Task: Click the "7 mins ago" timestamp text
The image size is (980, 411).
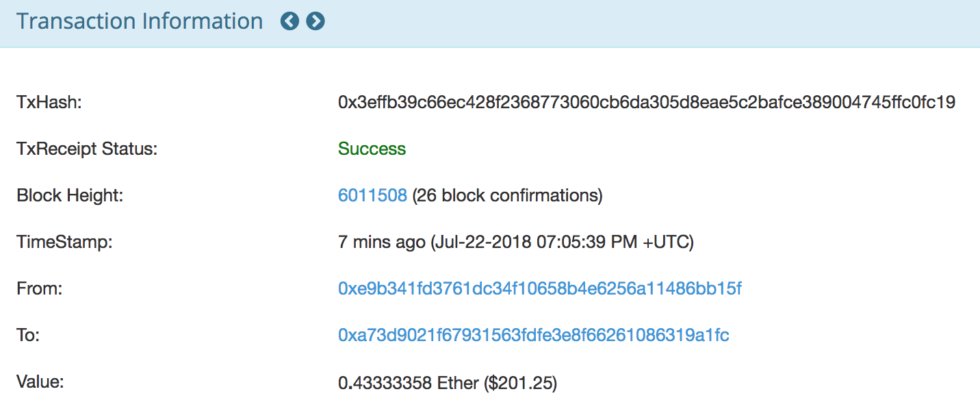Action: coord(382,242)
